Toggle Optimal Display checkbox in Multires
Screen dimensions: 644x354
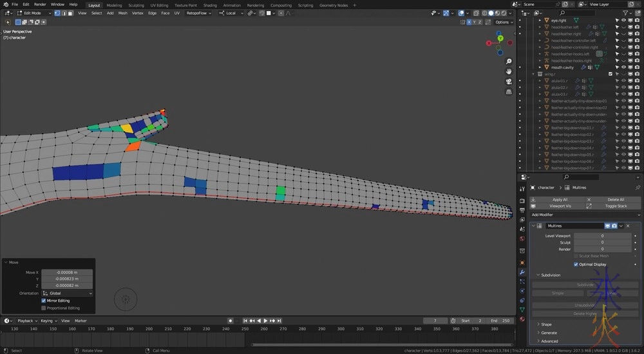tap(576, 264)
